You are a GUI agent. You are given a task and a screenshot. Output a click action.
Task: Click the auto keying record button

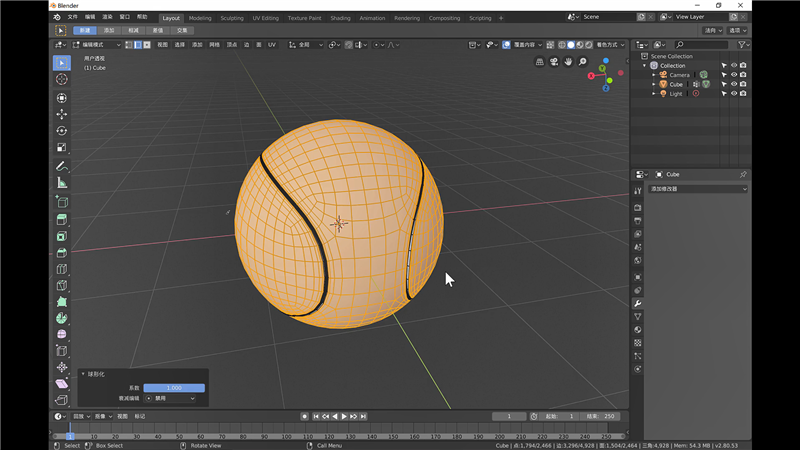(x=304, y=416)
